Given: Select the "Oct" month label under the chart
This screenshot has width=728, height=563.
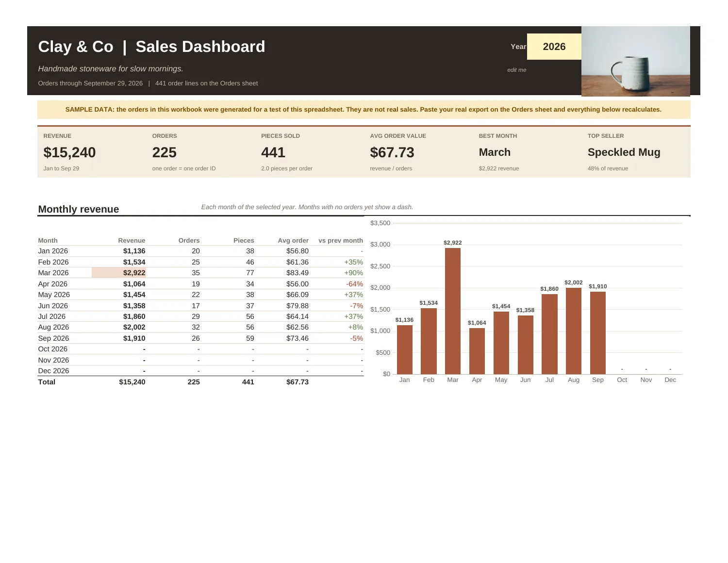Looking at the screenshot, I should 622,380.
